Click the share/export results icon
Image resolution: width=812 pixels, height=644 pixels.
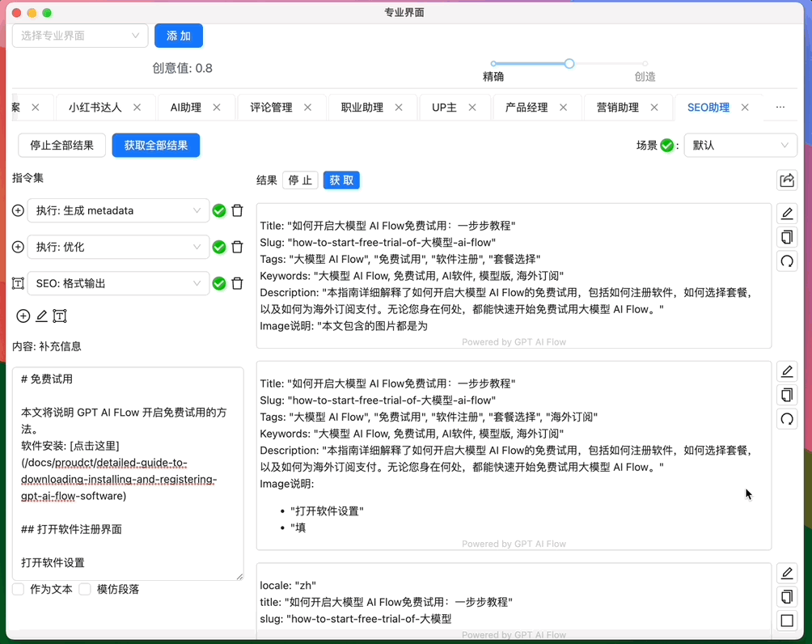[x=787, y=180]
